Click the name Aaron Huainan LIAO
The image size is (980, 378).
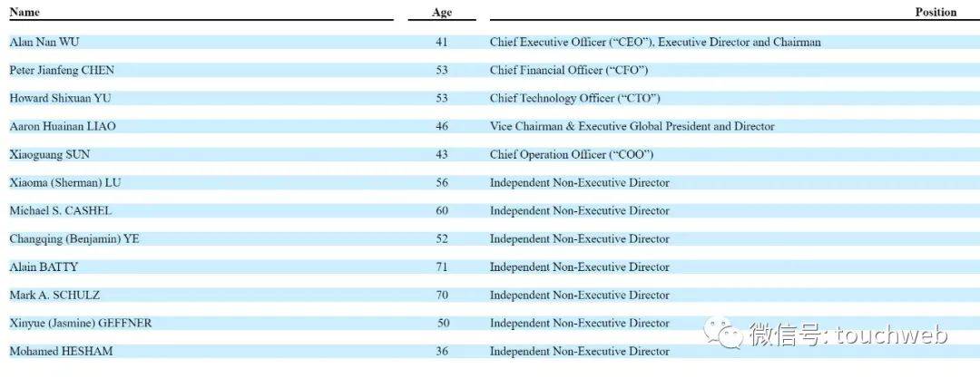coord(63,126)
